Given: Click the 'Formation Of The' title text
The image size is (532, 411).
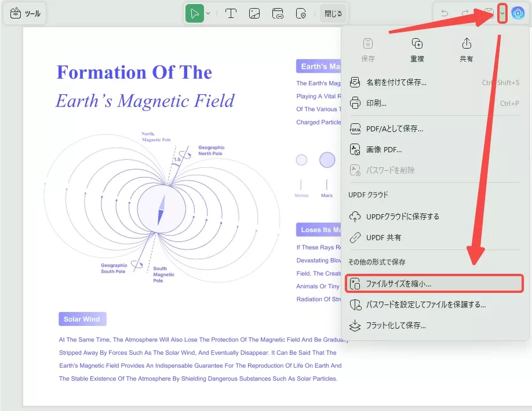Looking at the screenshot, I should (x=134, y=72).
